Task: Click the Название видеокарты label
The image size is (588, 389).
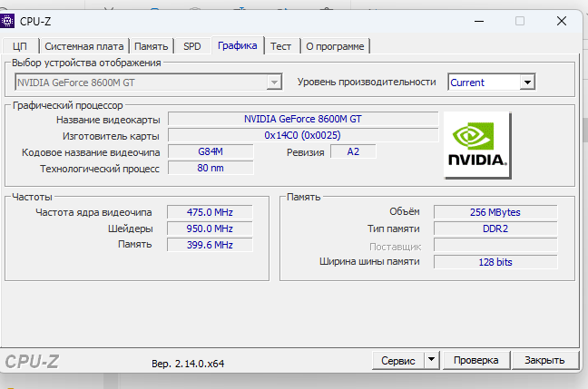Action: [x=108, y=120]
